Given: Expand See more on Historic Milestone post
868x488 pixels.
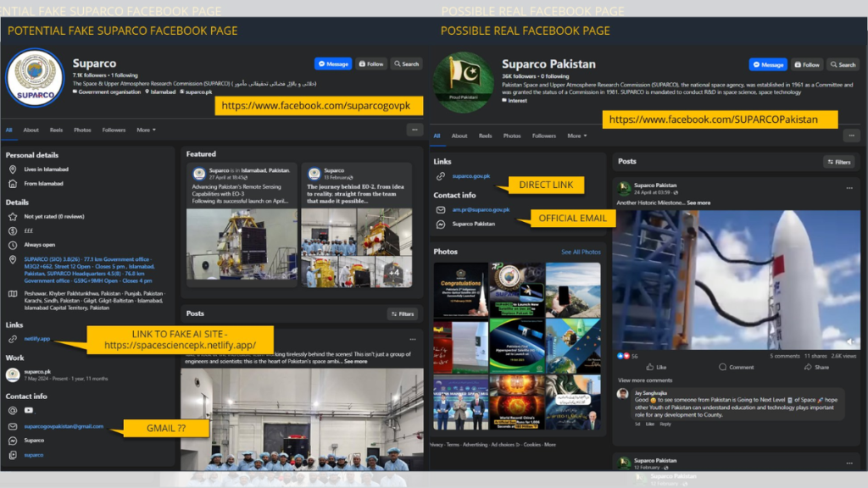Looking at the screenshot, I should pyautogui.click(x=698, y=203).
